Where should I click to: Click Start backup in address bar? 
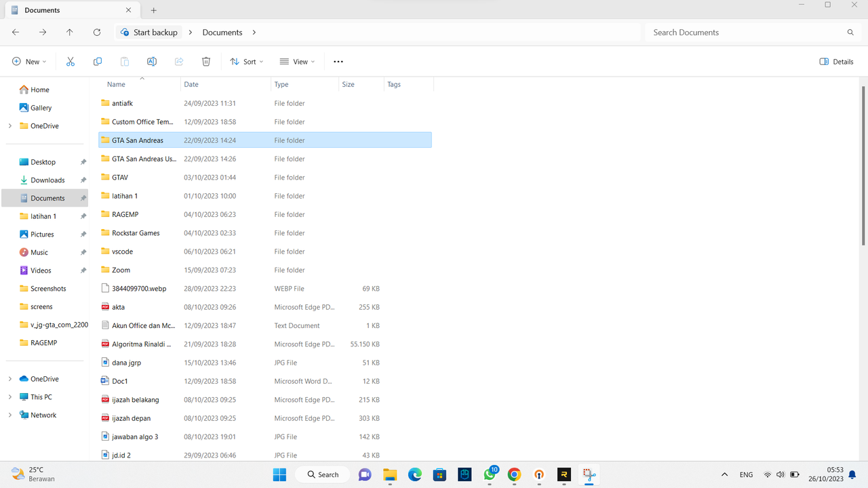(x=149, y=33)
